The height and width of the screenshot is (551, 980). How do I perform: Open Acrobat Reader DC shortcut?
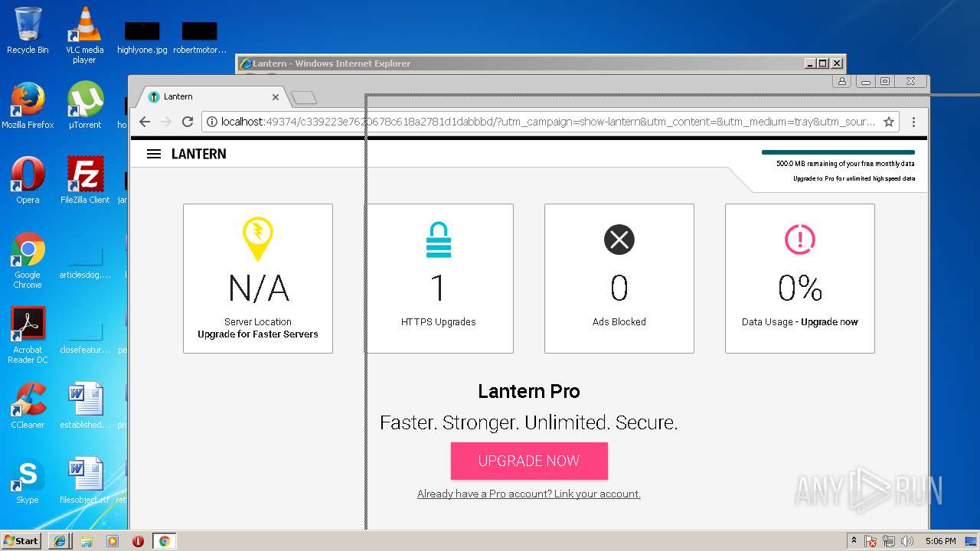coord(28,335)
